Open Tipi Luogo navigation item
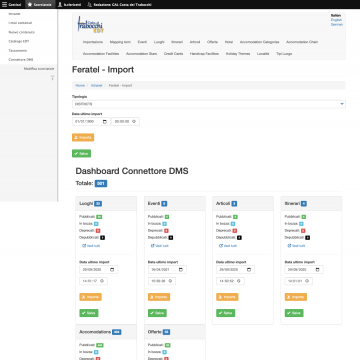Screen dimensions: 360x360 284,54
